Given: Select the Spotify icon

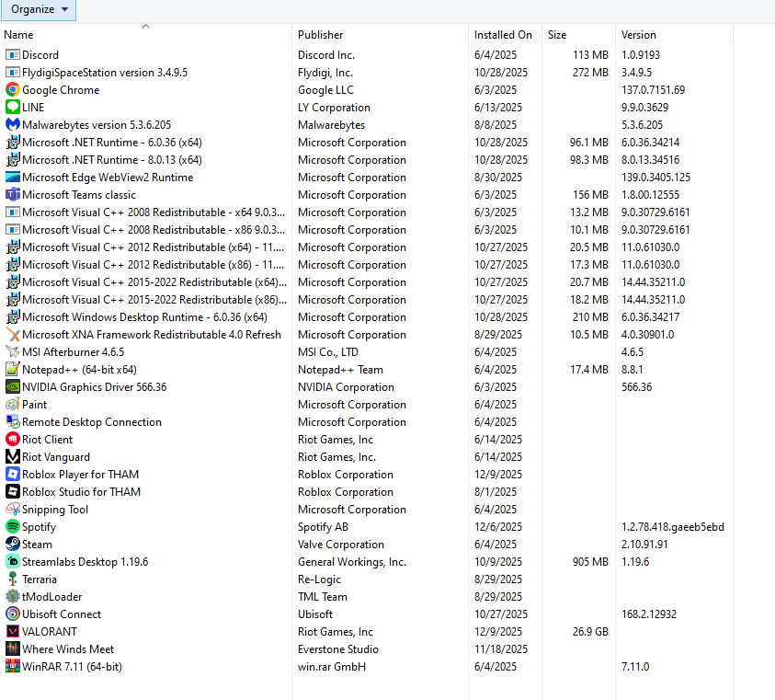Looking at the screenshot, I should click(x=12, y=527).
